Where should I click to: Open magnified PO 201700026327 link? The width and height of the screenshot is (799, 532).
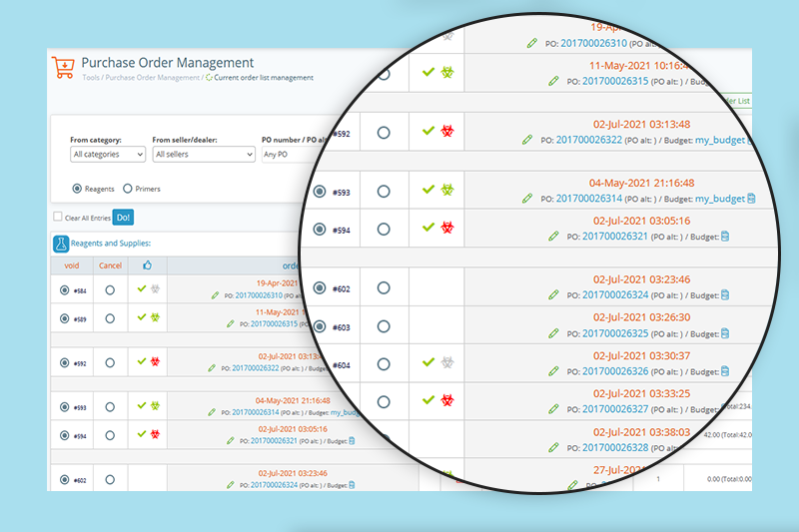tap(615, 409)
